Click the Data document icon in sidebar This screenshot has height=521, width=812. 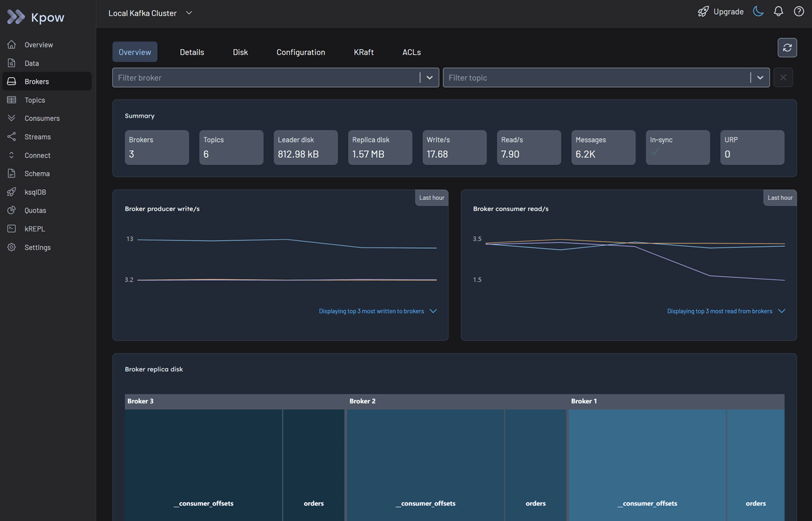click(11, 63)
